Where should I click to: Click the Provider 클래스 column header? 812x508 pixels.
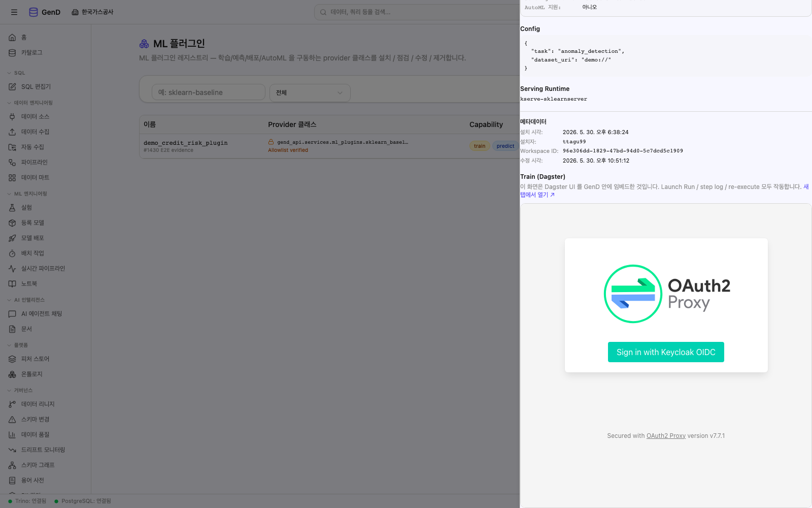(292, 124)
